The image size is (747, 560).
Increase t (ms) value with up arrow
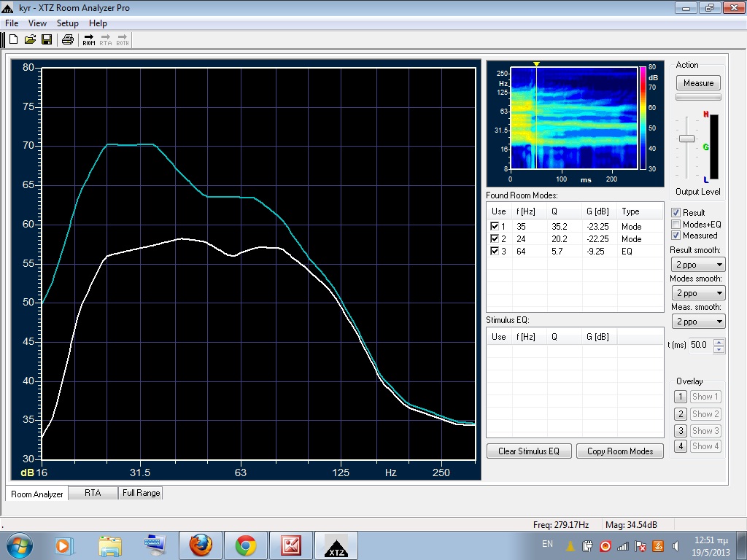(x=719, y=341)
